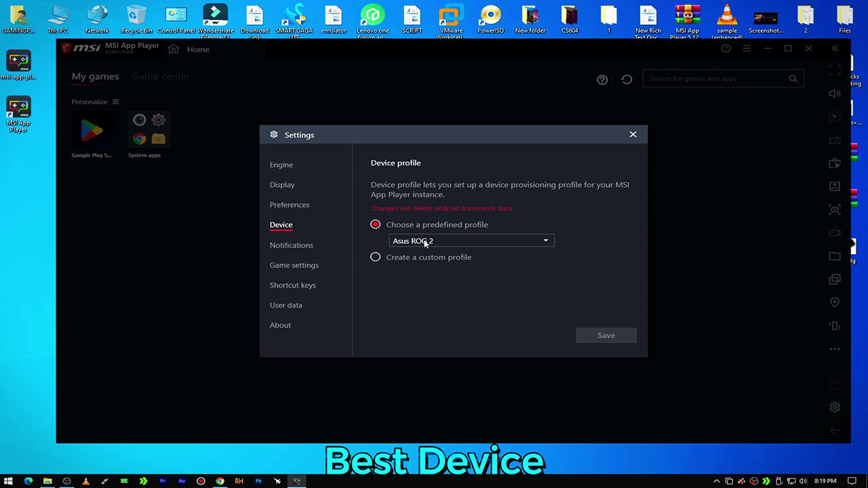Open the media folder icon in sidebar
The image size is (868, 488).
point(835,256)
